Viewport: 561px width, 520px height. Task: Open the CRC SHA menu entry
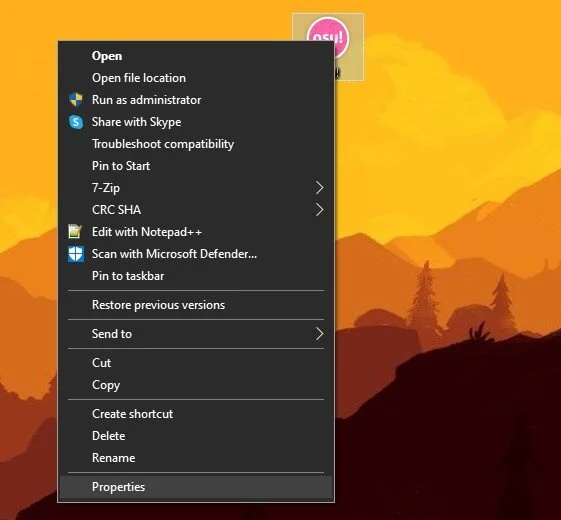pos(196,210)
